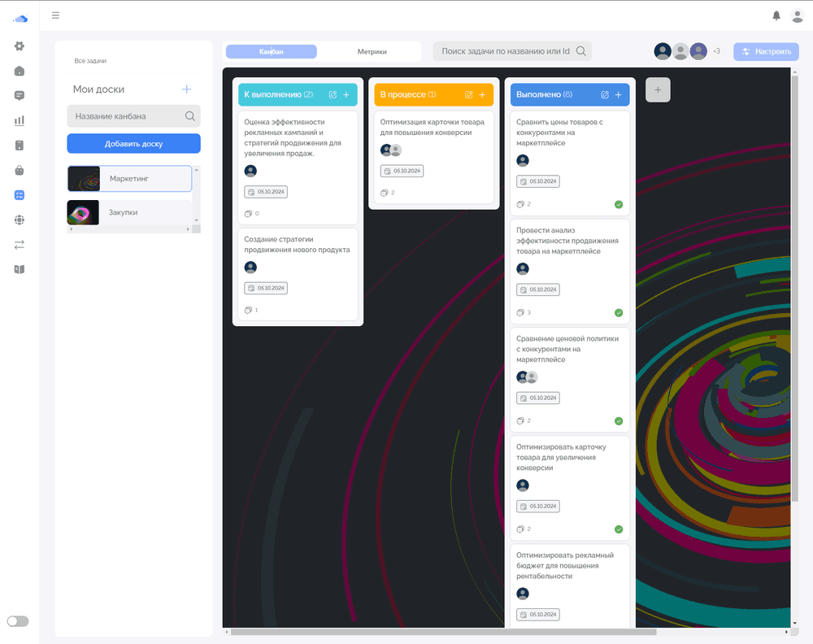Open settings with the sidebar gear icon
This screenshot has height=644, width=813.
[x=20, y=46]
